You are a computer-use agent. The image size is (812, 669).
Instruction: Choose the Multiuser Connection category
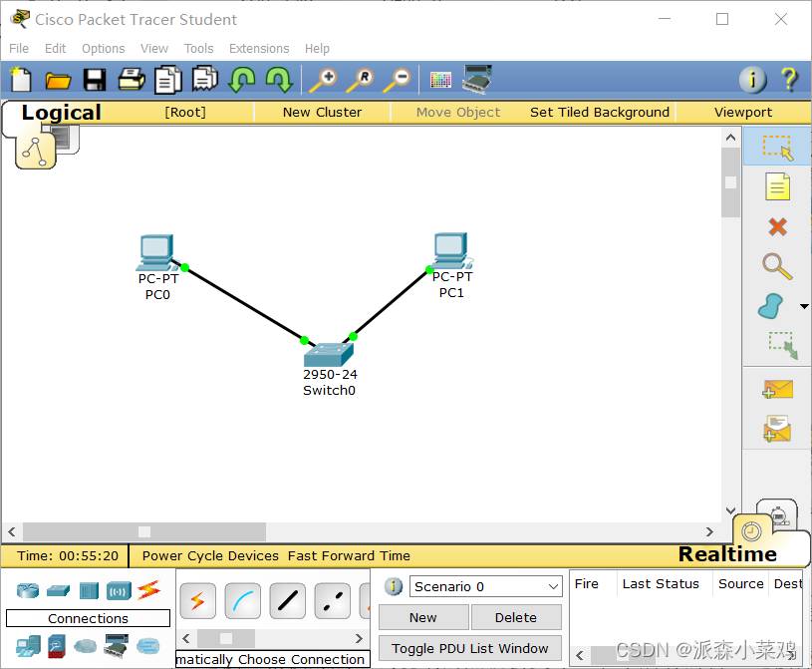(148, 646)
